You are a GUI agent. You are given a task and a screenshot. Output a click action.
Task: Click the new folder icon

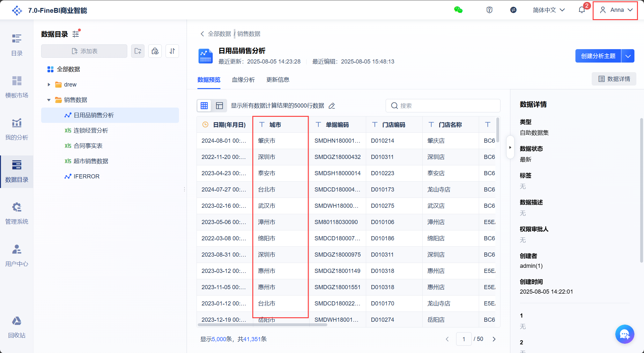coord(138,51)
